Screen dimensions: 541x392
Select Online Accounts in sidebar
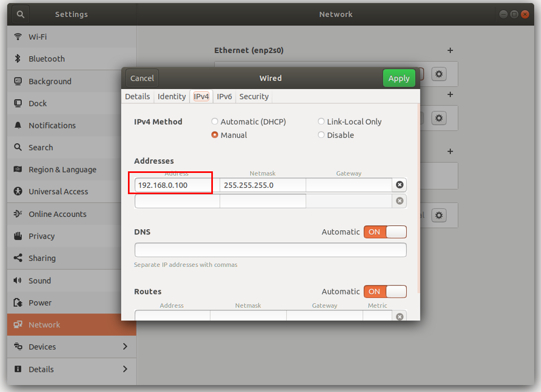click(72, 214)
